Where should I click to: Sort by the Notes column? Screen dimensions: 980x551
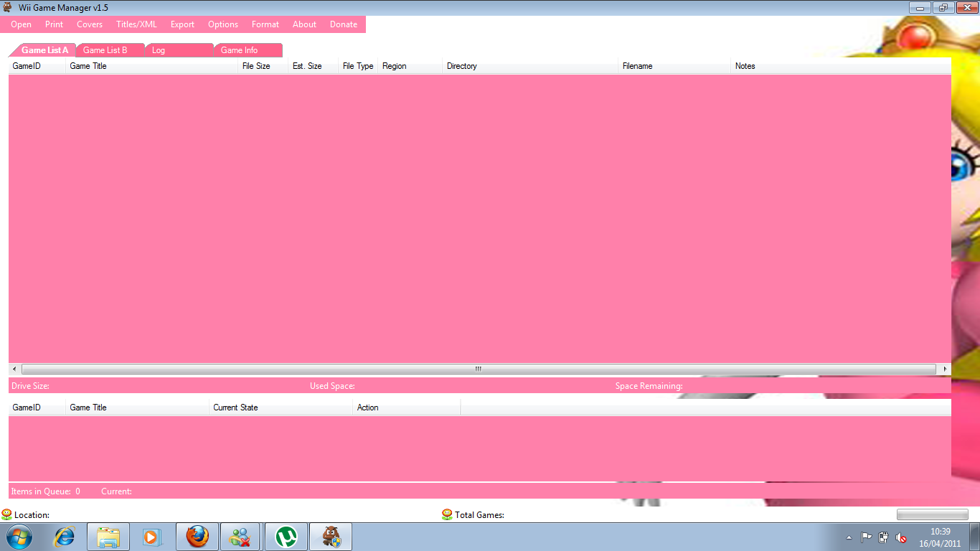[x=841, y=66]
